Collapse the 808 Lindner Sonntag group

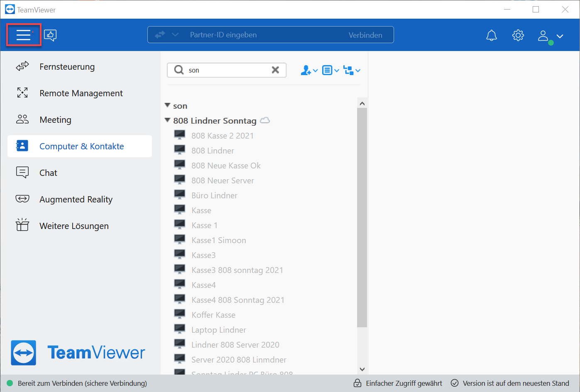(168, 120)
